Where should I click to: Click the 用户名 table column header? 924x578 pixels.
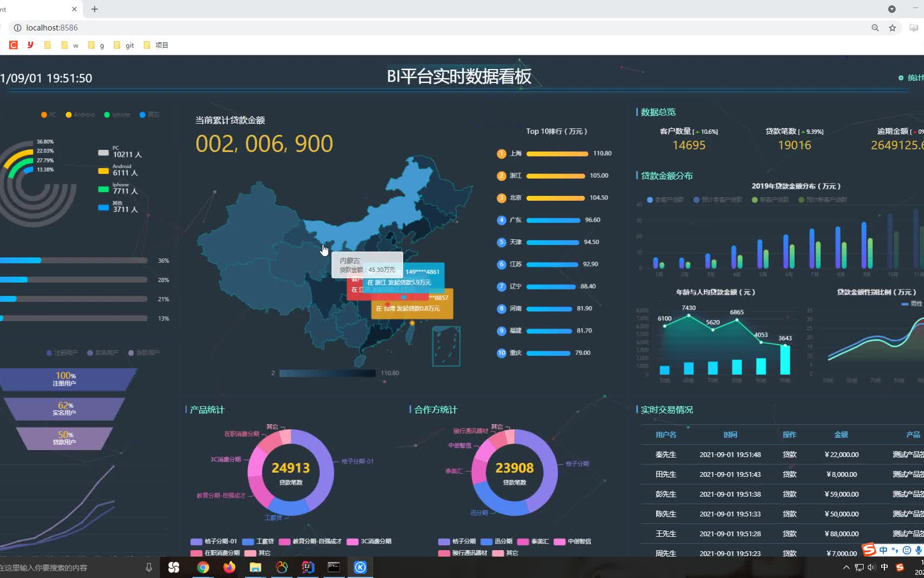point(666,435)
